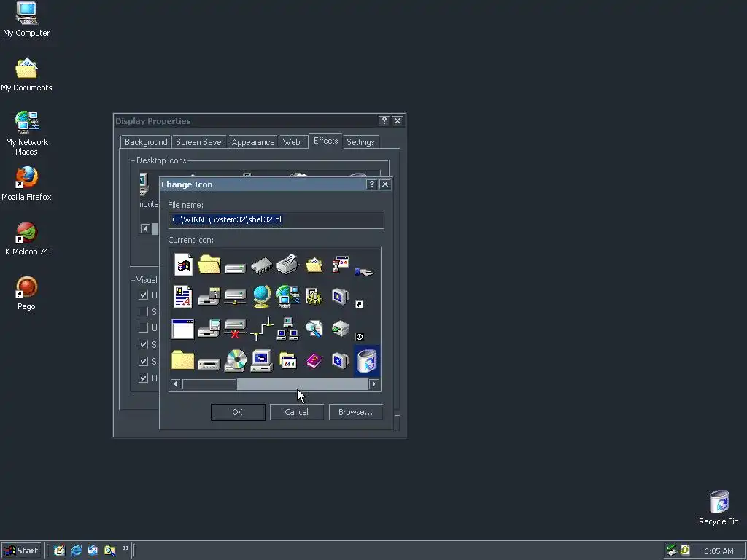Click the Browse... button
This screenshot has width=747, height=560.
[x=355, y=412]
